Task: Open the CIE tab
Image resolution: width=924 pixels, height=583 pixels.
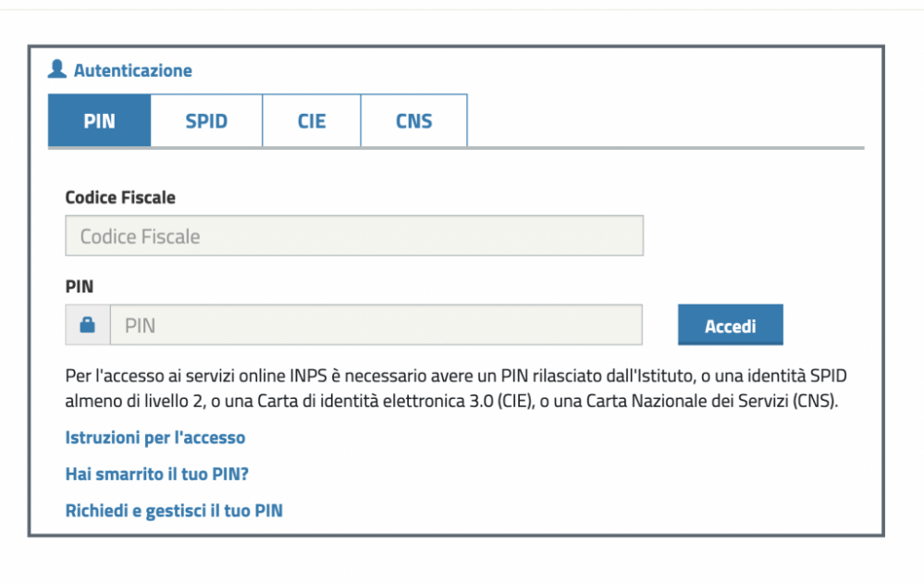Action: click(311, 120)
